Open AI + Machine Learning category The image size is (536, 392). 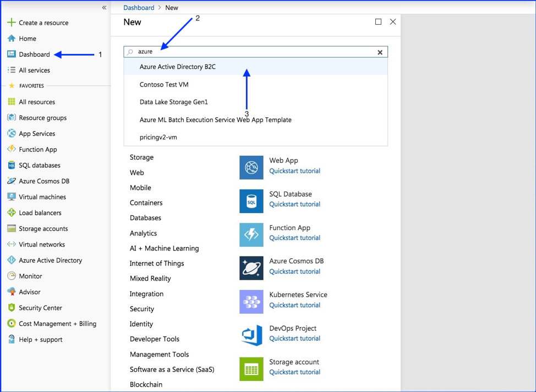click(x=164, y=248)
